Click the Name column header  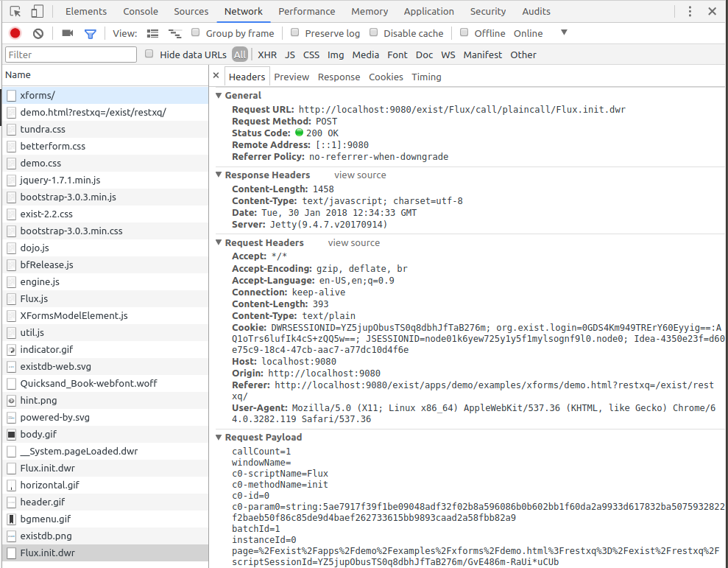tap(105, 75)
